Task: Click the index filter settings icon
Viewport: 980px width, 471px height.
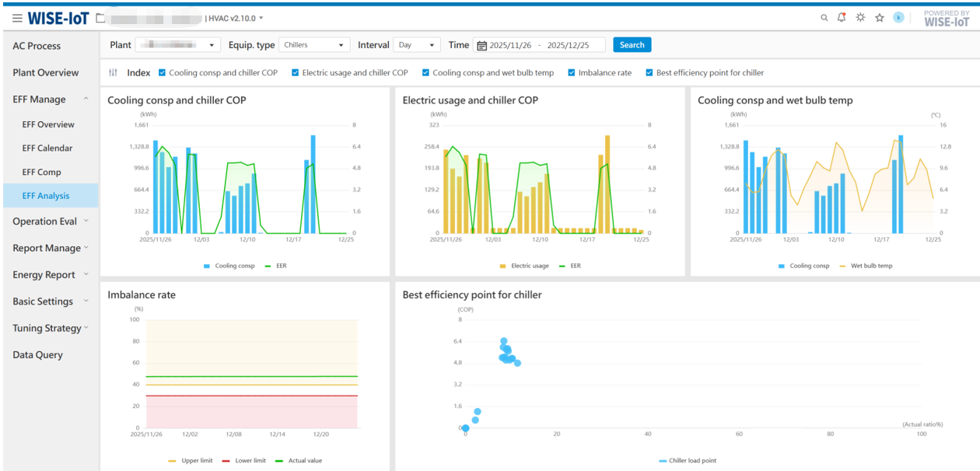Action: tap(114, 73)
